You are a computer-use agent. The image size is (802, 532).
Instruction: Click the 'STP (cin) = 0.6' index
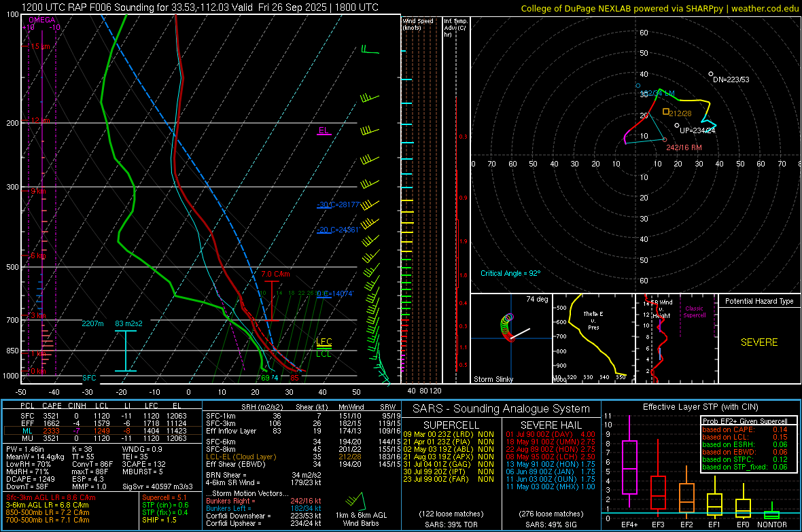click(x=165, y=505)
